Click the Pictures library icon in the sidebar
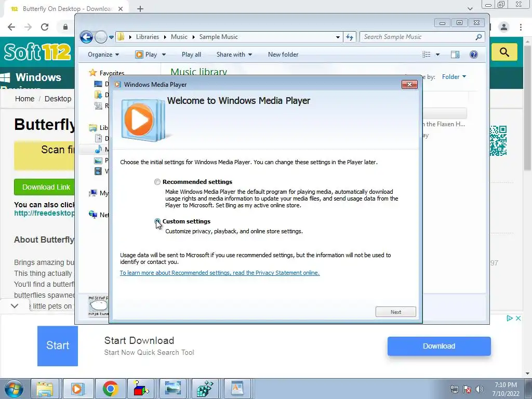The width and height of the screenshot is (532, 399). (98, 160)
